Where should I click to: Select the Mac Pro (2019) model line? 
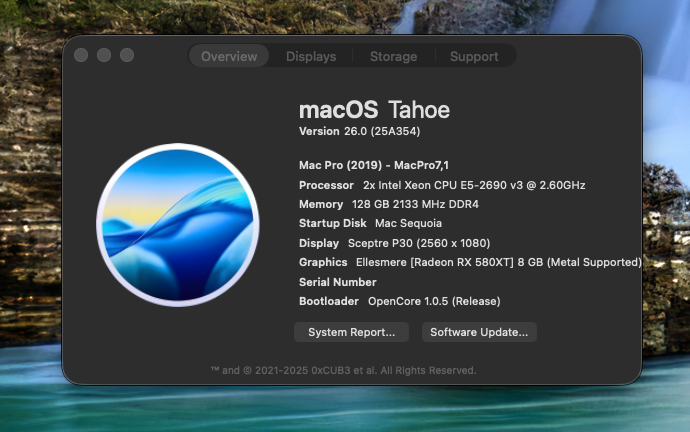click(x=374, y=165)
